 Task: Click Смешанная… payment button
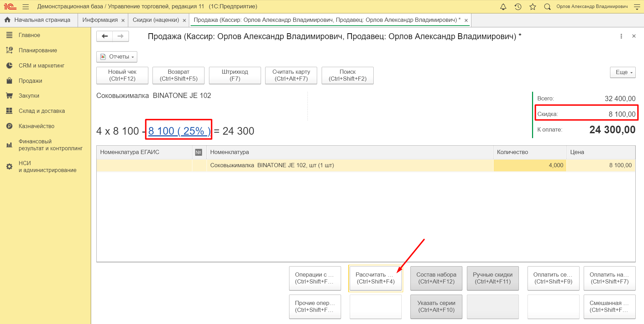tap(610, 307)
